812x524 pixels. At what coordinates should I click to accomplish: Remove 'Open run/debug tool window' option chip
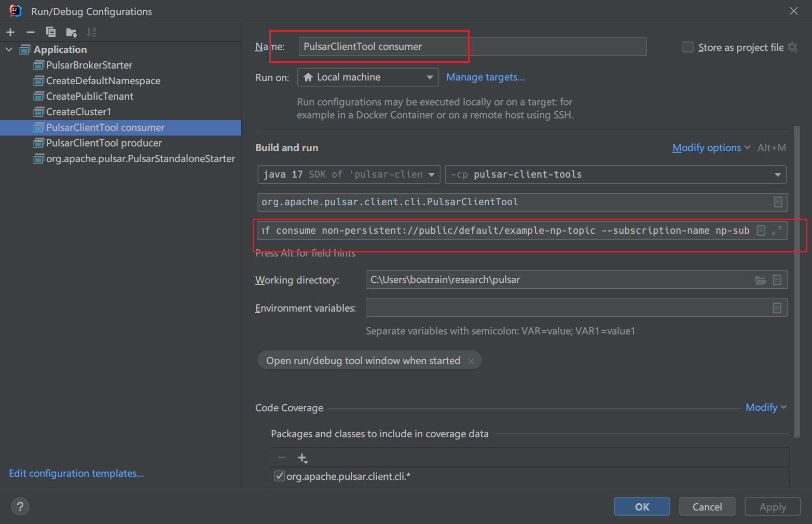coord(471,361)
